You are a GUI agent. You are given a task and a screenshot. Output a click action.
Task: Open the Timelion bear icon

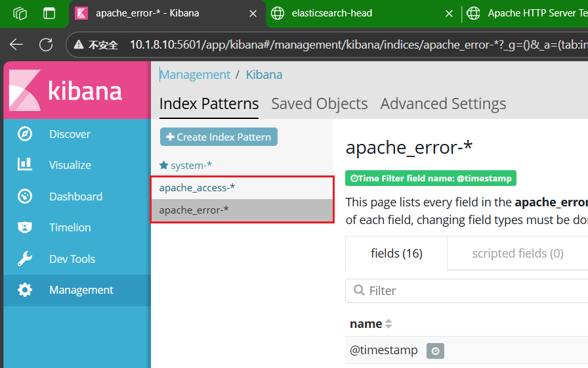coord(25,227)
